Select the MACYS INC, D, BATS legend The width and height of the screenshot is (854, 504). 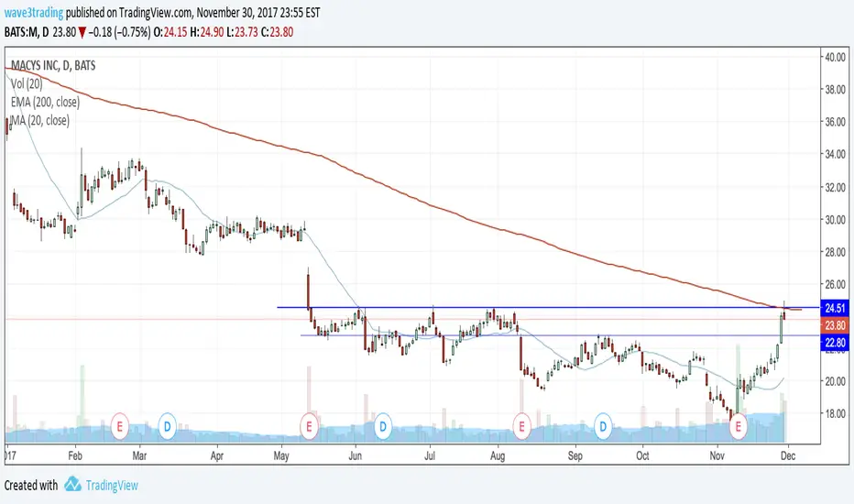point(53,65)
